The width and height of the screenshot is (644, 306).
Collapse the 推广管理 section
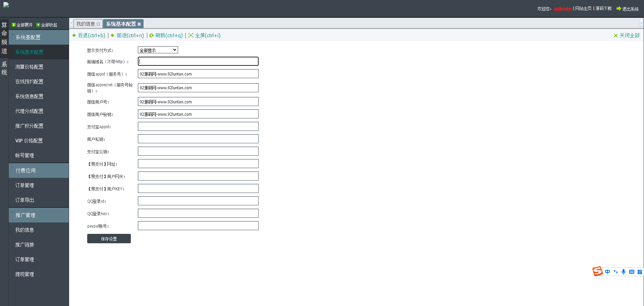coord(39,215)
